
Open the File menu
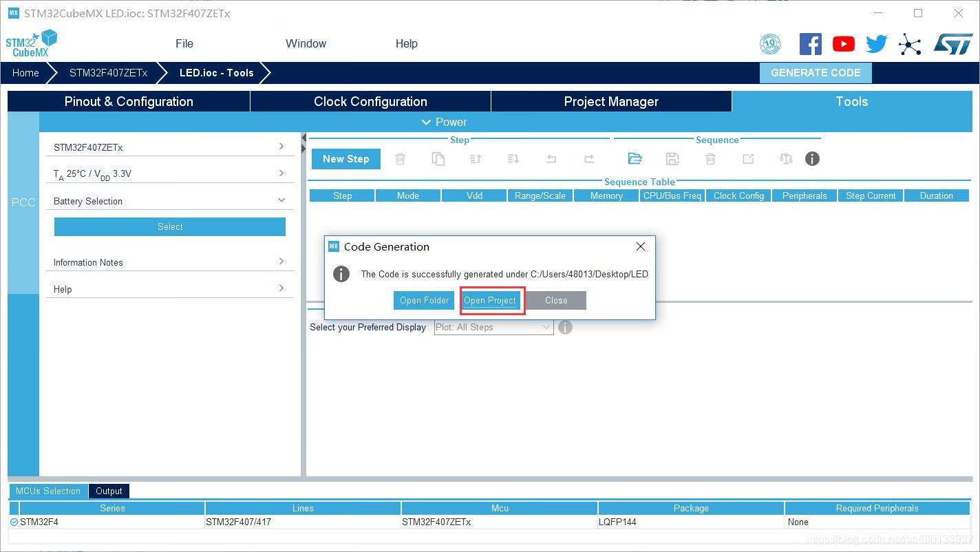pos(184,43)
